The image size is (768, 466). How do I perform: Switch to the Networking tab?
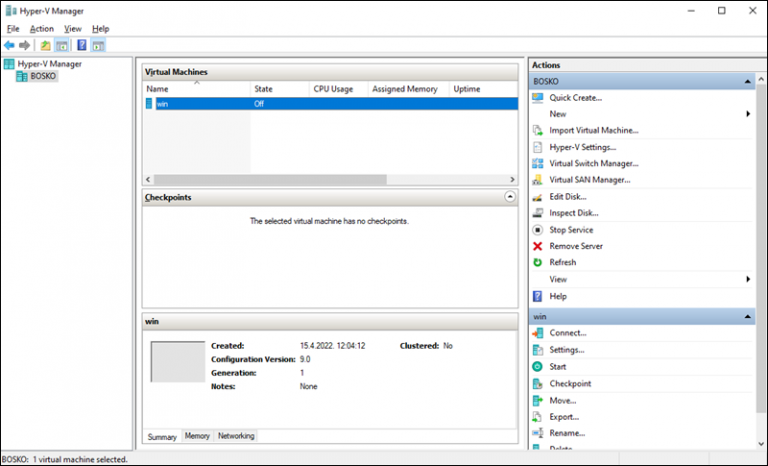236,436
